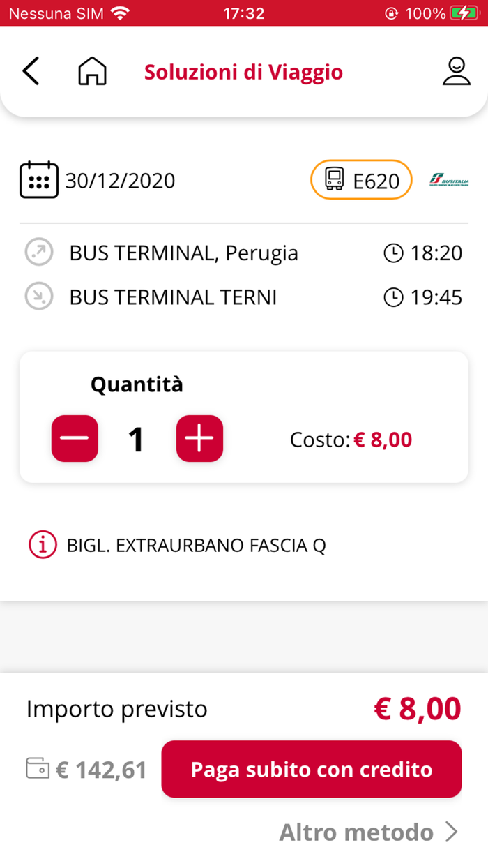Go to home screen icon

click(92, 72)
